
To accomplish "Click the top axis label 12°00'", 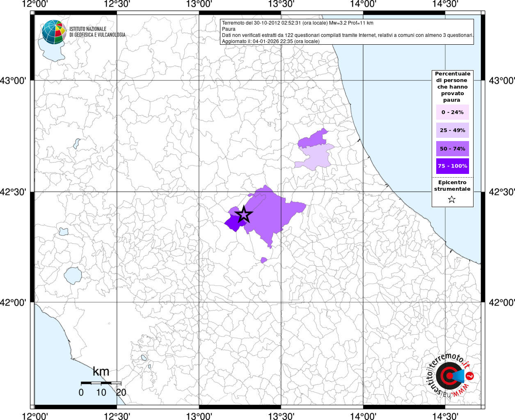I will click(x=35, y=4).
